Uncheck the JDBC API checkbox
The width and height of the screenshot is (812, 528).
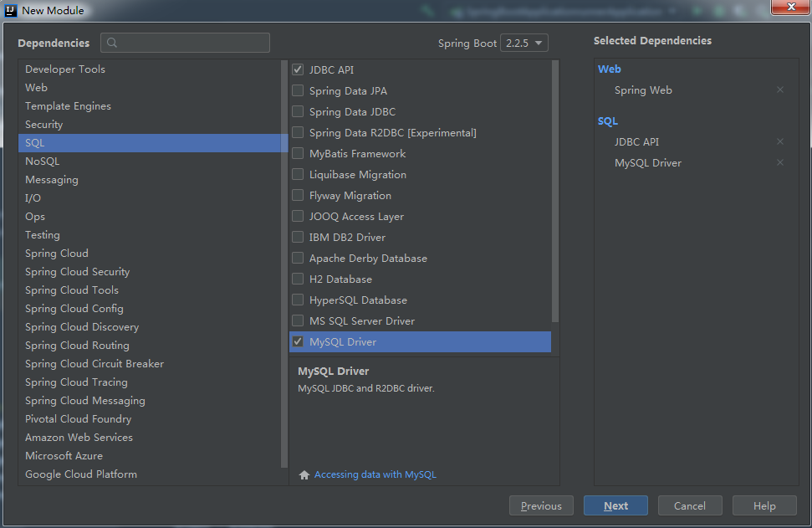298,70
